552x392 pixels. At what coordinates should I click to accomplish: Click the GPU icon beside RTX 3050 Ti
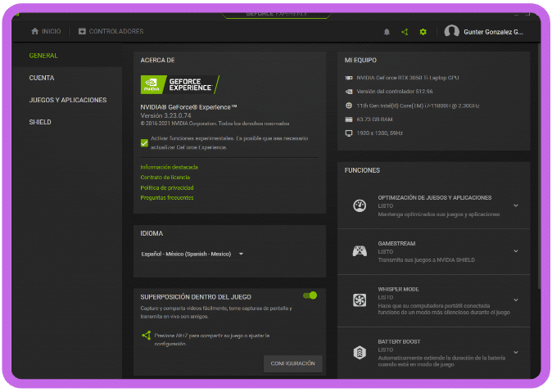(349, 78)
